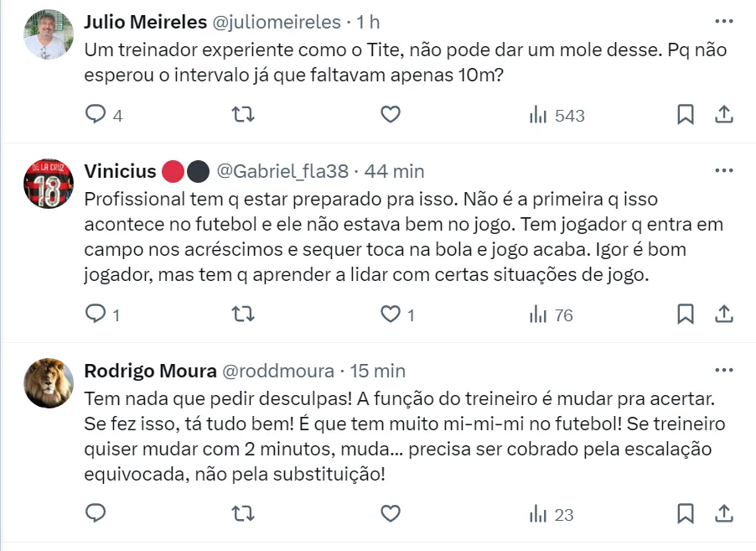The image size is (756, 551).
Task: Like Vinicius' tweet with 1 like
Action: pos(391,314)
